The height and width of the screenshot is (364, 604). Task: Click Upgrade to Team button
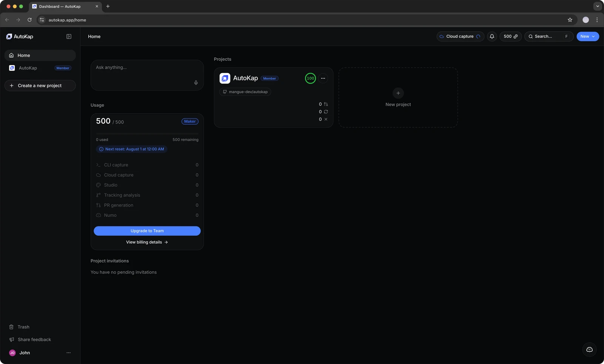tap(147, 231)
